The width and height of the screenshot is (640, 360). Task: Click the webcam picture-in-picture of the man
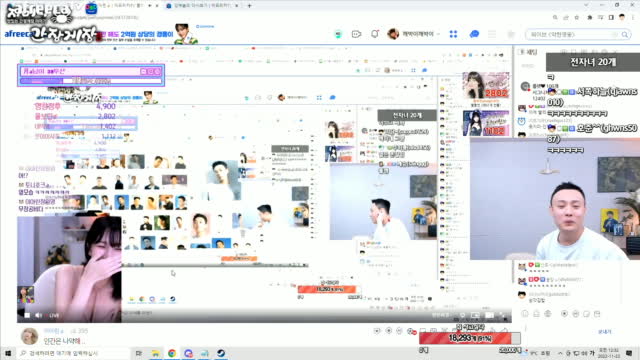[x=555, y=199]
